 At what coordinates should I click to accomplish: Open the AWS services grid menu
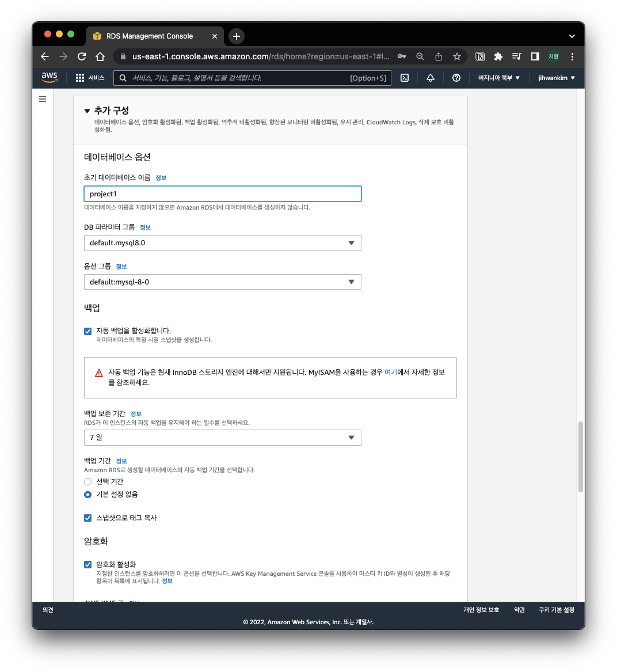click(79, 78)
